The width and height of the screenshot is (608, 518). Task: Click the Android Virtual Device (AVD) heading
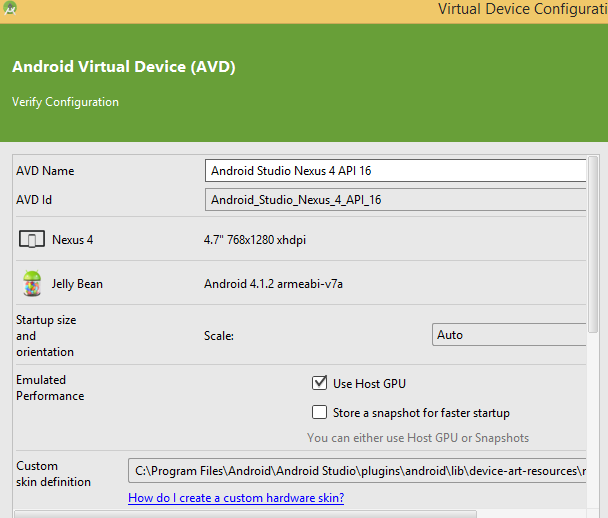click(x=124, y=68)
